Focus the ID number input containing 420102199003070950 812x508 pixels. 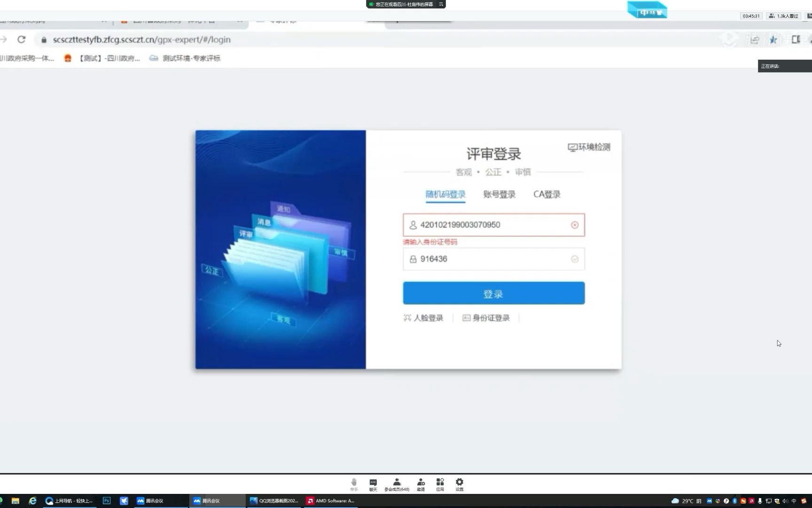click(493, 225)
